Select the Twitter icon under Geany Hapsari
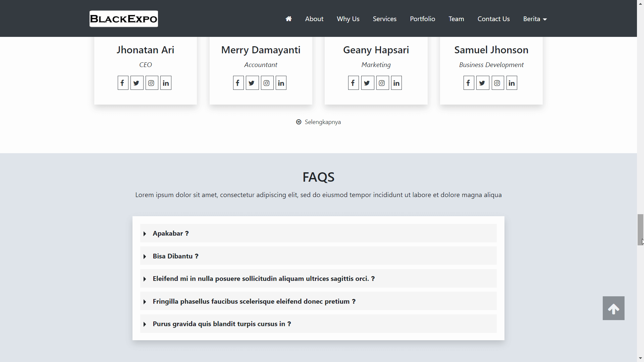This screenshot has height=362, width=644. 367,82
